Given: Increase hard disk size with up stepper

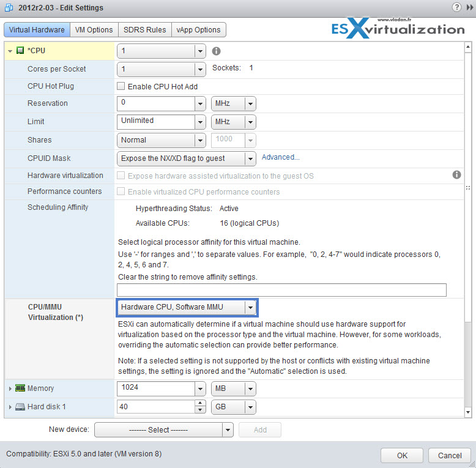Looking at the screenshot, I should [200, 403].
